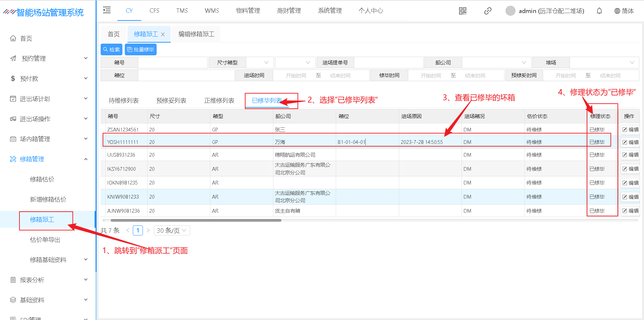Viewport: 644px width, 320px height.
Task: Click the horizontal table scrollbar
Action: pyautogui.click(x=196, y=220)
